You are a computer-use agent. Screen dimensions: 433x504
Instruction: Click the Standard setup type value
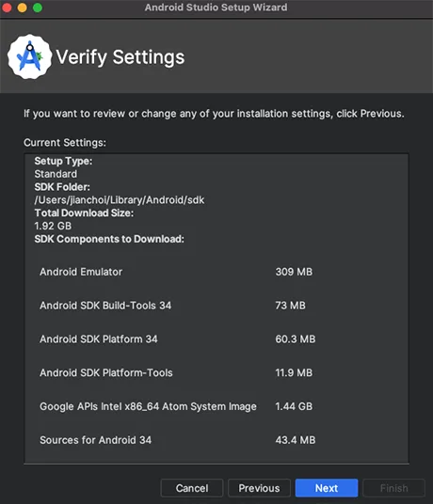coord(56,174)
